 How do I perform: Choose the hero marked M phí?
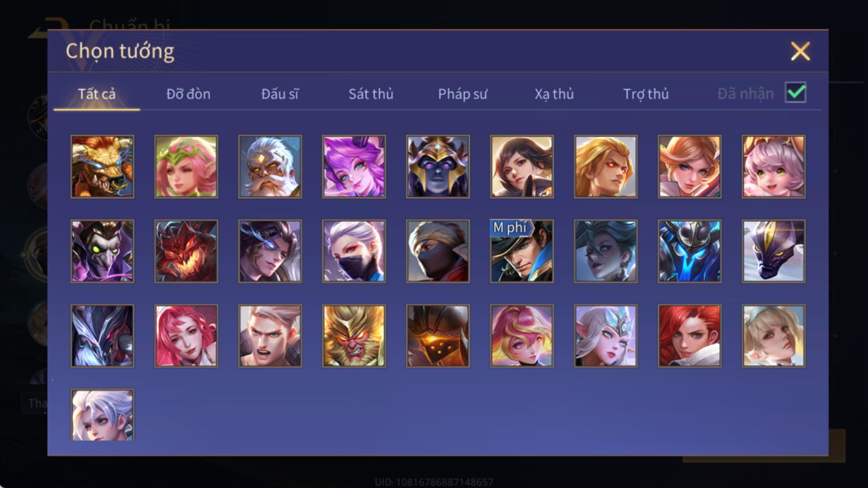pos(522,251)
